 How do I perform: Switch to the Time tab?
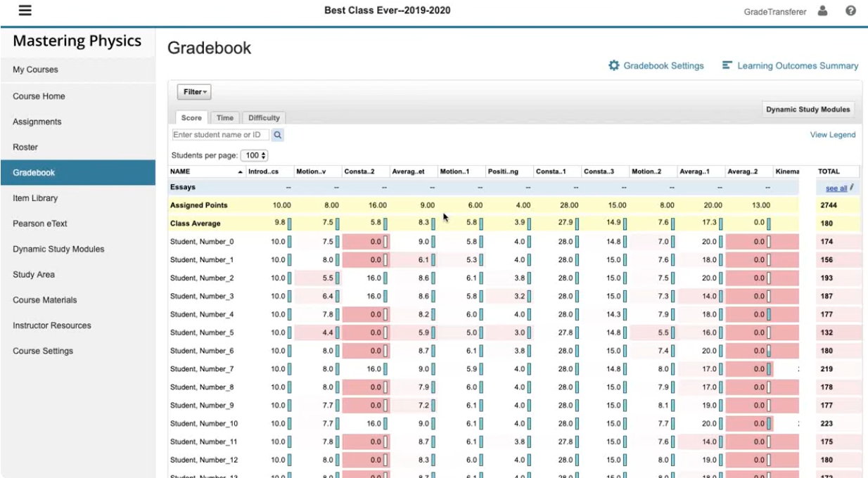[224, 117]
